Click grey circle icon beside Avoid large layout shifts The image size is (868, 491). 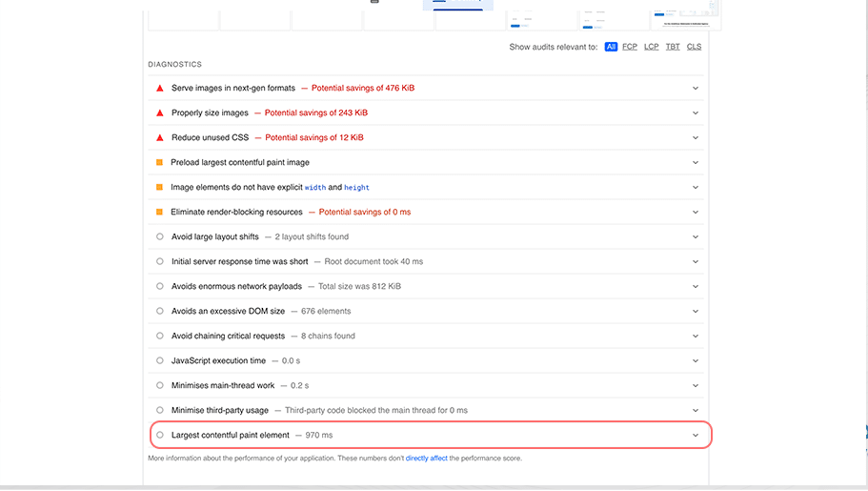coord(160,236)
